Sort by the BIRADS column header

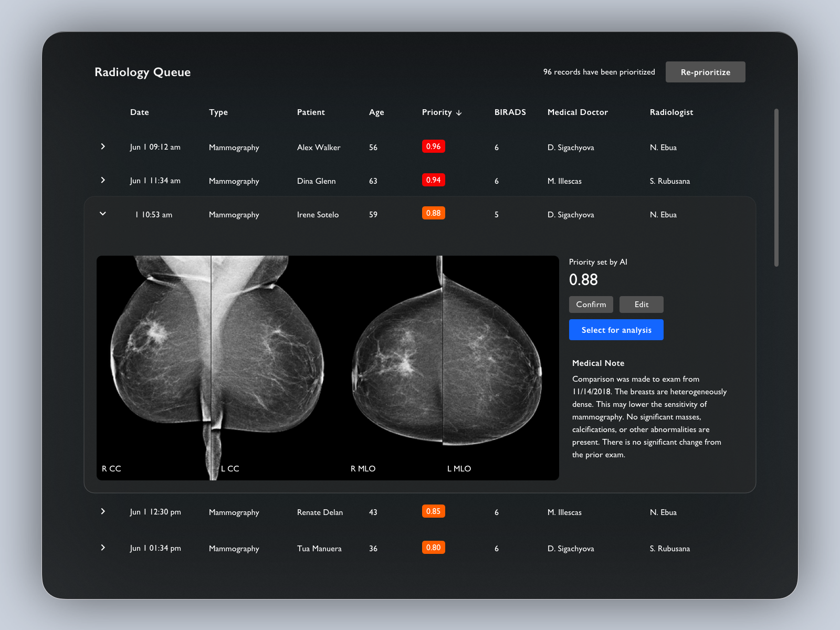pos(510,112)
